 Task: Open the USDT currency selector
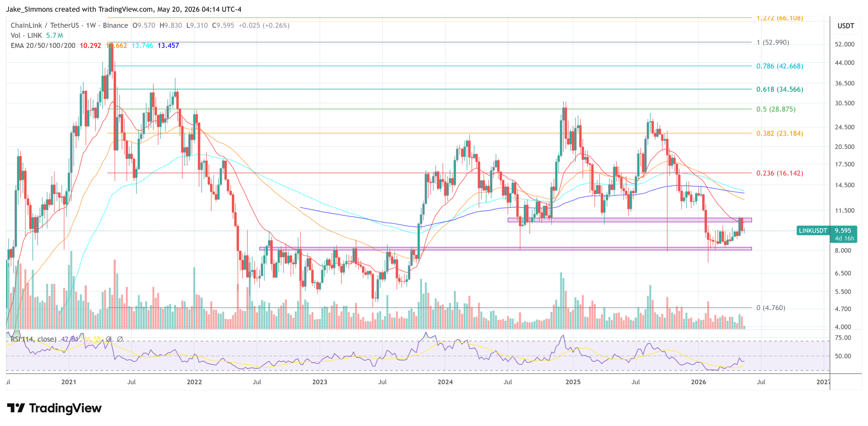click(846, 26)
